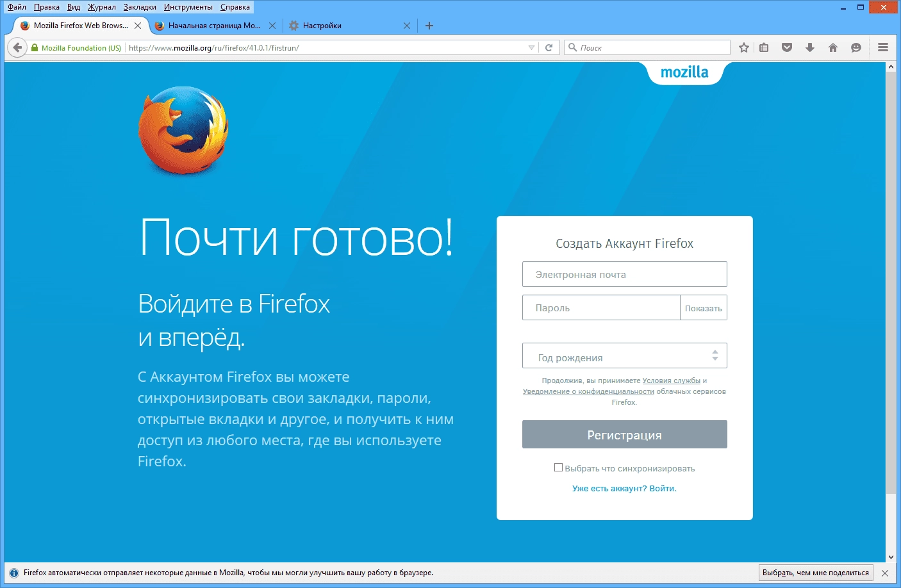Open the hamburger menu

tap(883, 47)
